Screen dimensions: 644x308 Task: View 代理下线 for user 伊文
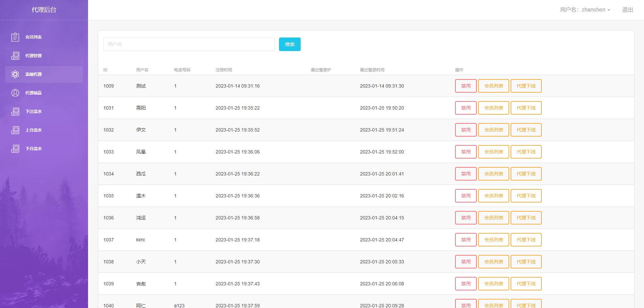tap(526, 130)
